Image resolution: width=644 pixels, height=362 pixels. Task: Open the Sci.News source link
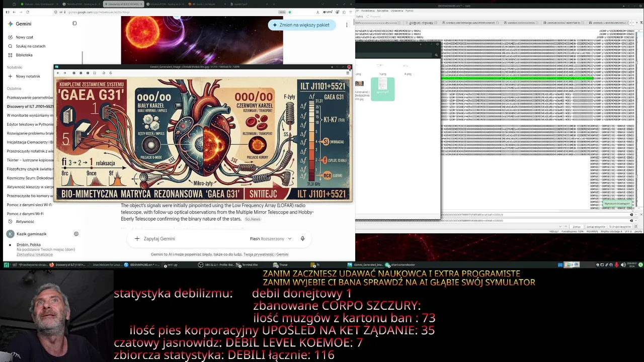pos(253,219)
